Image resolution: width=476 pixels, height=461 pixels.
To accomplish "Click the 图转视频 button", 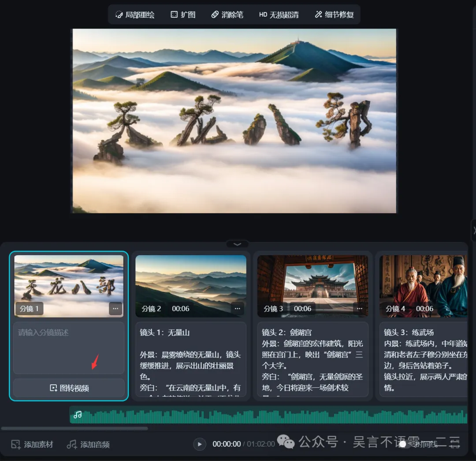I will point(69,388).
